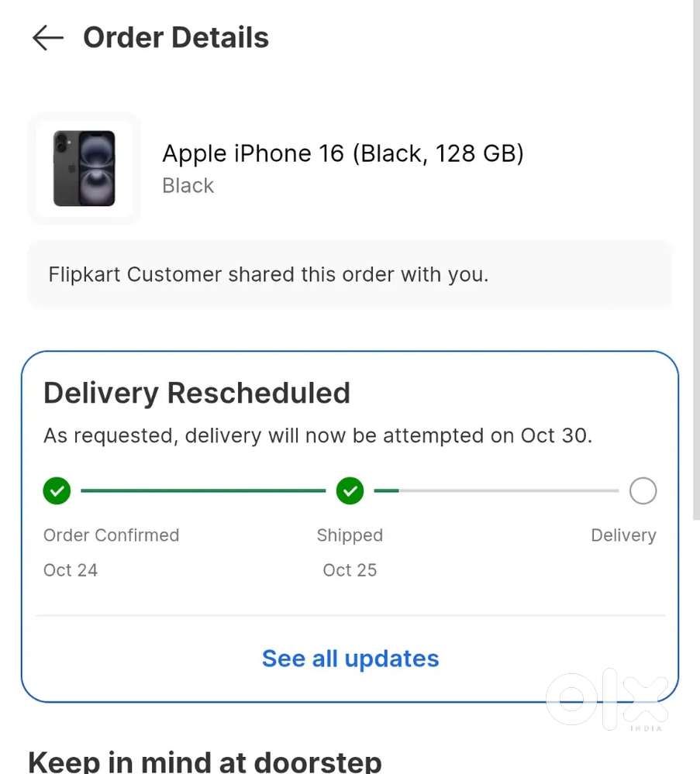The height and width of the screenshot is (774, 700).
Task: Click the Oct 24 date under Order Confirmed
Action: point(70,570)
